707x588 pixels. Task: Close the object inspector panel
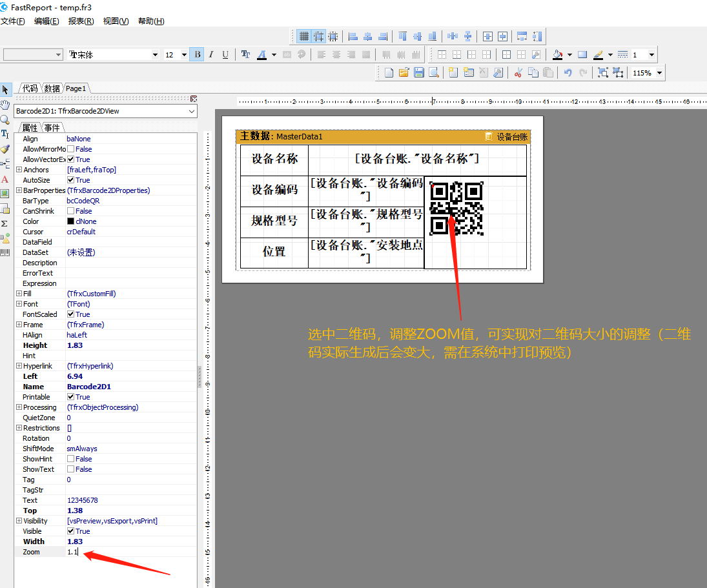pyautogui.click(x=194, y=99)
